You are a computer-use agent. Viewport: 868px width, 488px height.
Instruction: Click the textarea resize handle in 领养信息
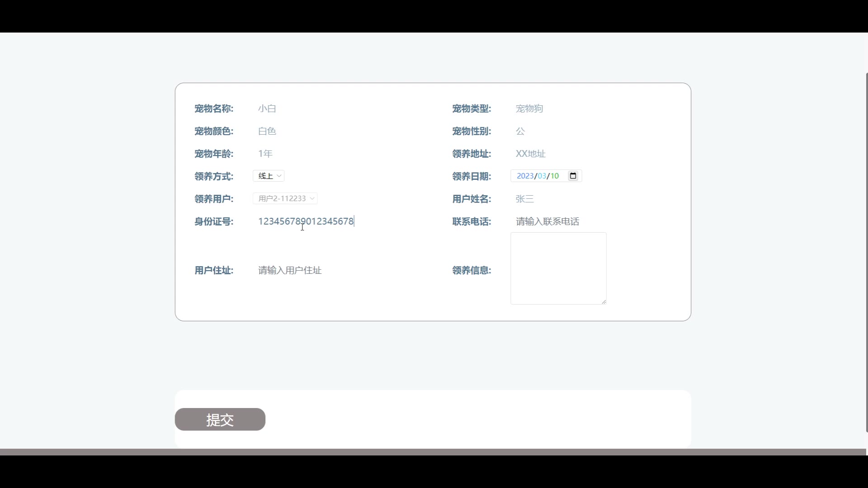604,301
